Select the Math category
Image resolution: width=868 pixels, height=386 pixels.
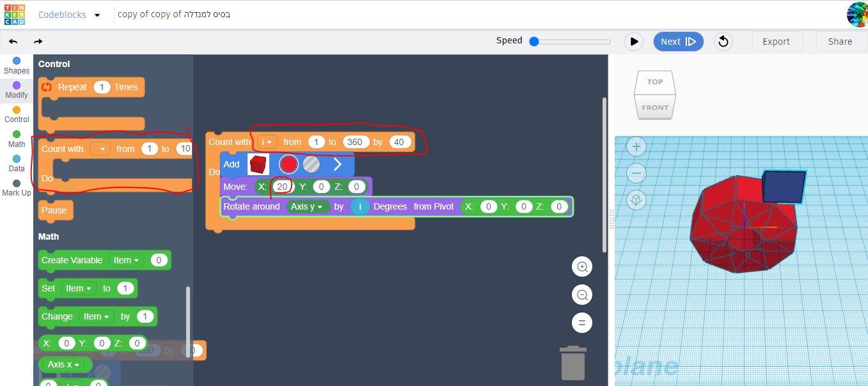coord(17,139)
